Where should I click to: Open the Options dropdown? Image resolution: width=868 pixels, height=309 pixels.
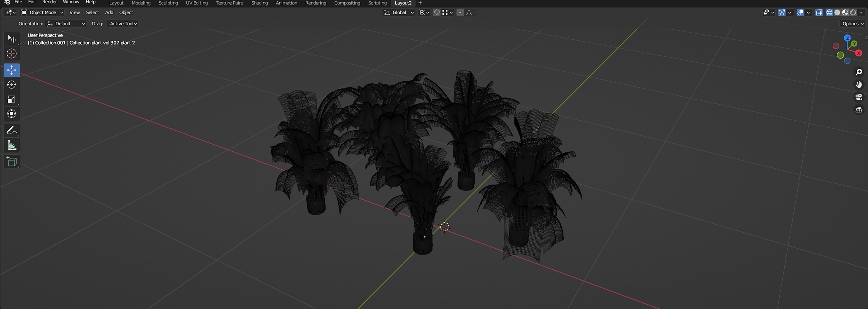(853, 24)
